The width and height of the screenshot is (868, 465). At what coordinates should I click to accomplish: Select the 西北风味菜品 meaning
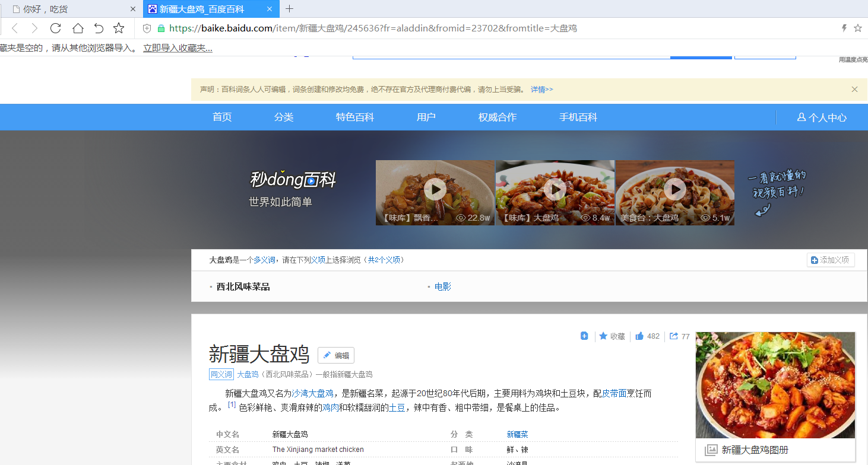(x=243, y=286)
